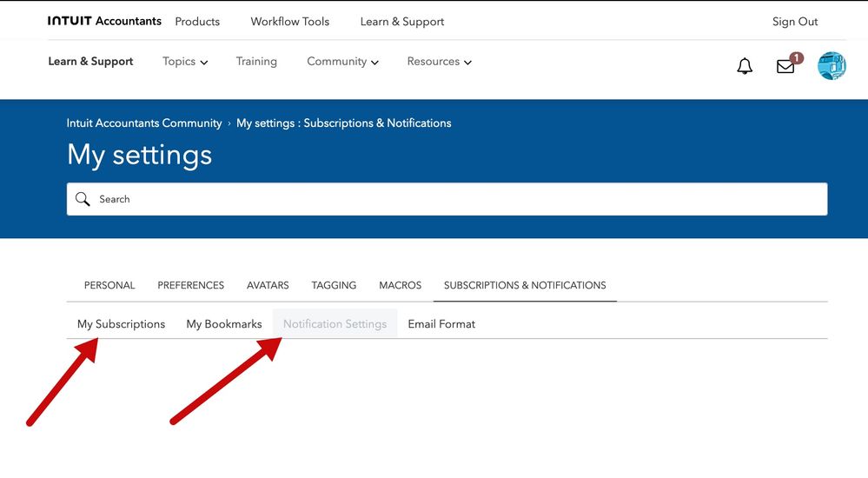Click My settings breadcrumb link
The image size is (868, 478).
pyautogui.click(x=344, y=123)
